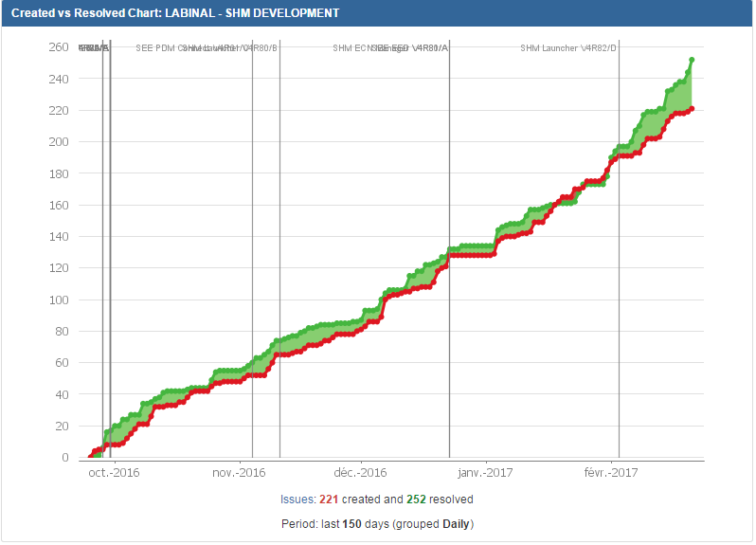Click the déc.-2016 x-axis label
This screenshot has height=545, width=756.
[361, 473]
